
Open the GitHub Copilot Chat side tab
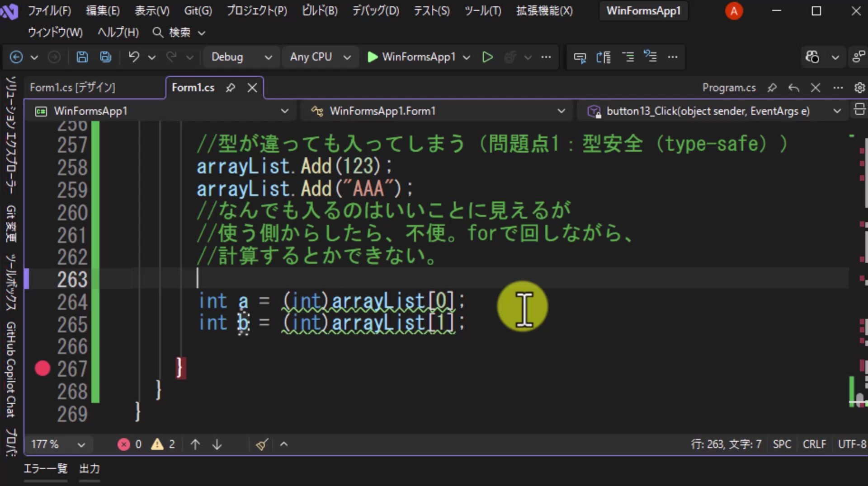11,369
